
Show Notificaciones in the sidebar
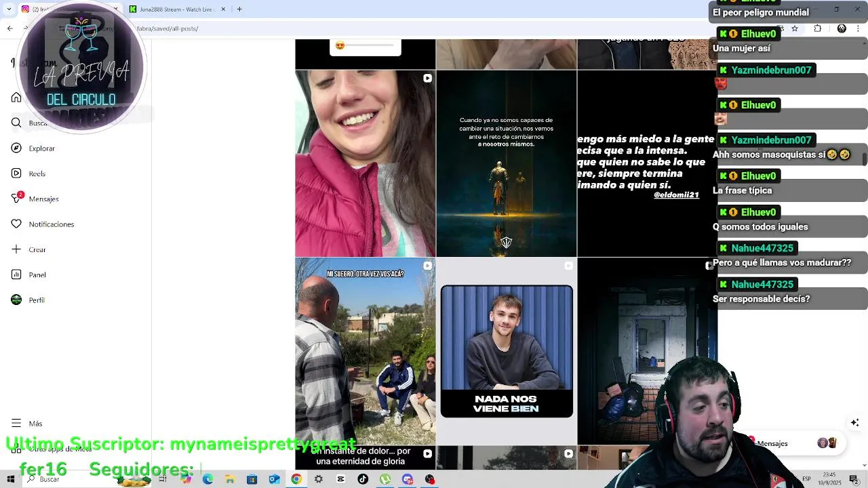(42, 224)
